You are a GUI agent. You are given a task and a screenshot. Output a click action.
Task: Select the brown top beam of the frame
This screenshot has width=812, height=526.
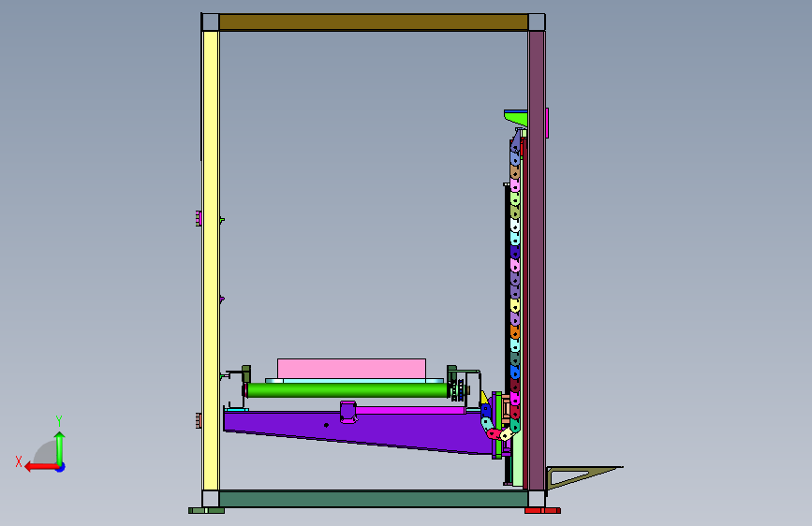tap(374, 22)
